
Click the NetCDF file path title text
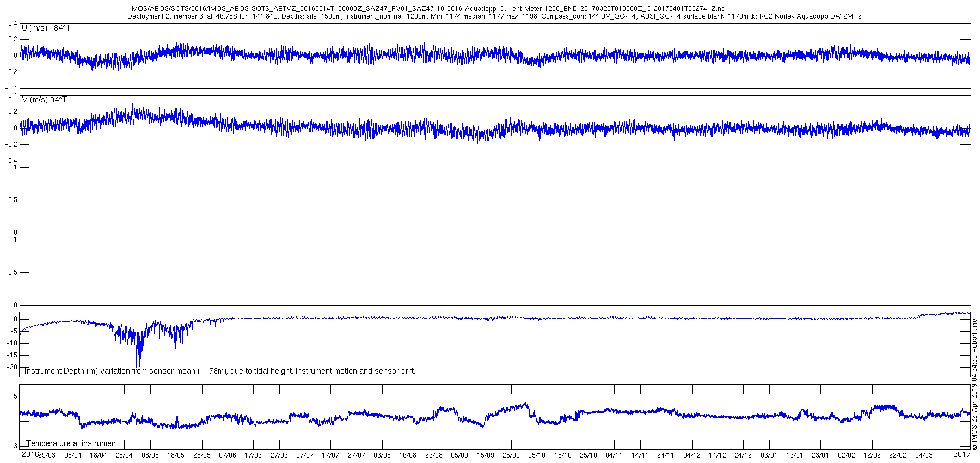[427, 9]
